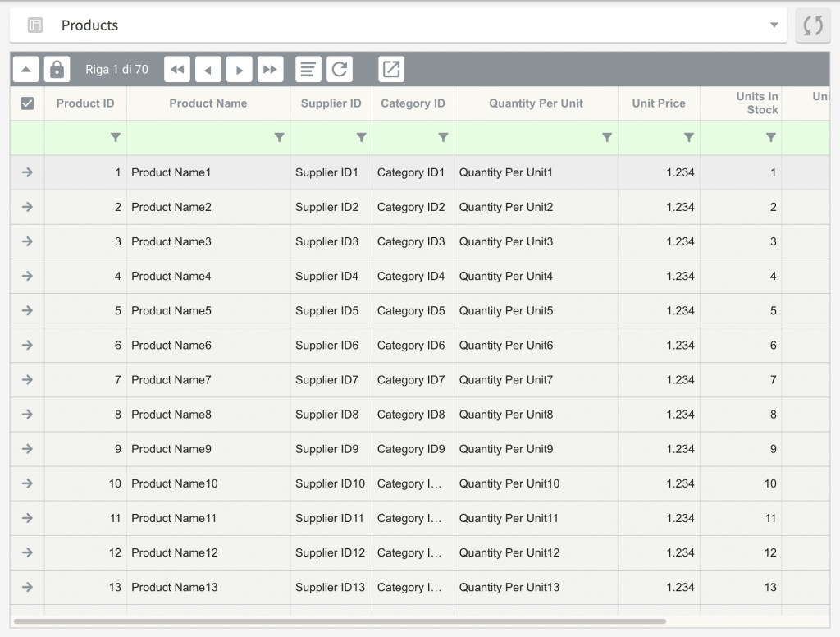
Task: Select the Product Name13 cell
Action: [x=208, y=587]
